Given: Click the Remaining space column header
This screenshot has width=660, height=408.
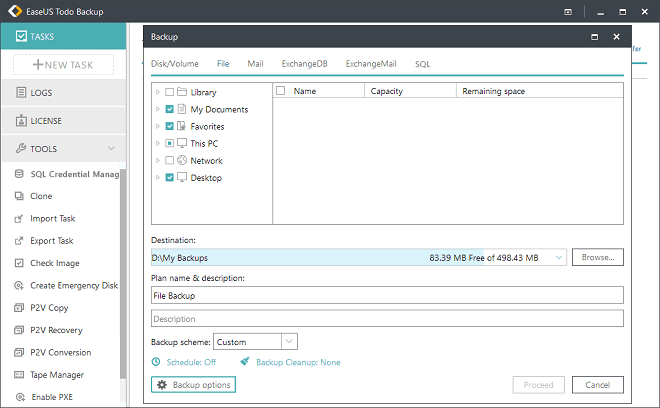Looking at the screenshot, I should click(x=540, y=91).
